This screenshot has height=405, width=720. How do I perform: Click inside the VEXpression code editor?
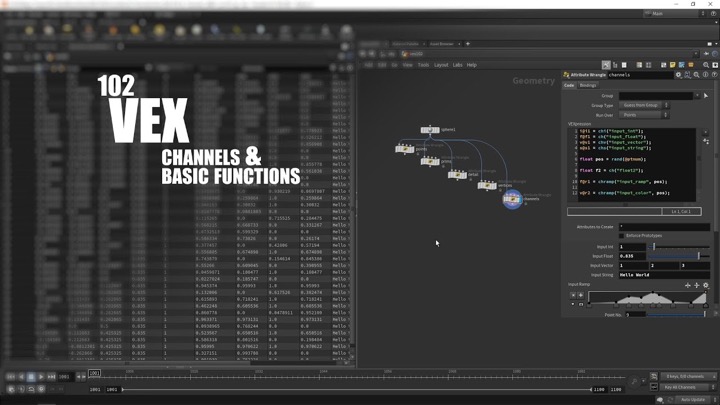coord(637,164)
